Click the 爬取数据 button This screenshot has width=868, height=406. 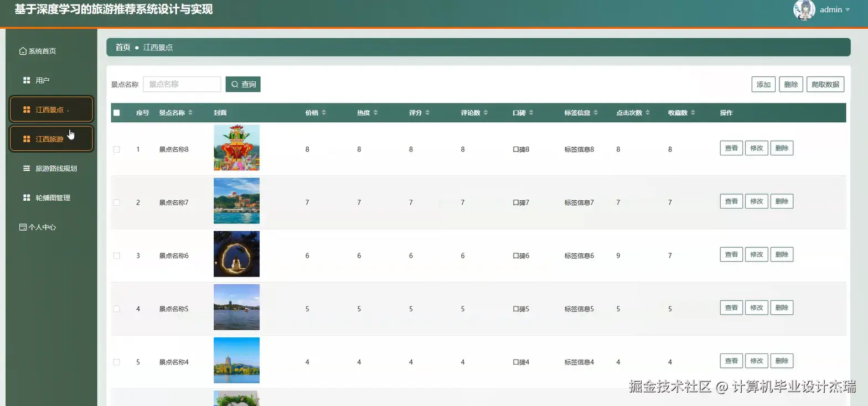(x=825, y=84)
